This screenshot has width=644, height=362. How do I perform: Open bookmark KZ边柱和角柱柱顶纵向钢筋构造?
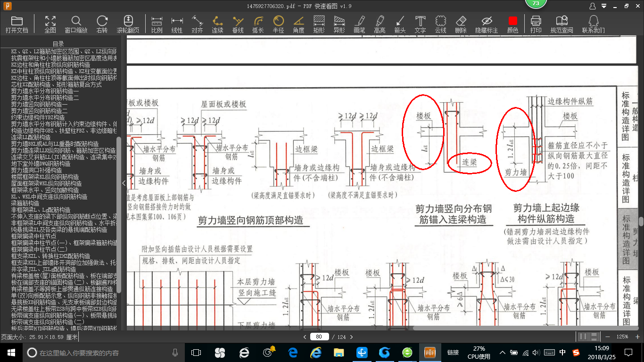(50, 64)
